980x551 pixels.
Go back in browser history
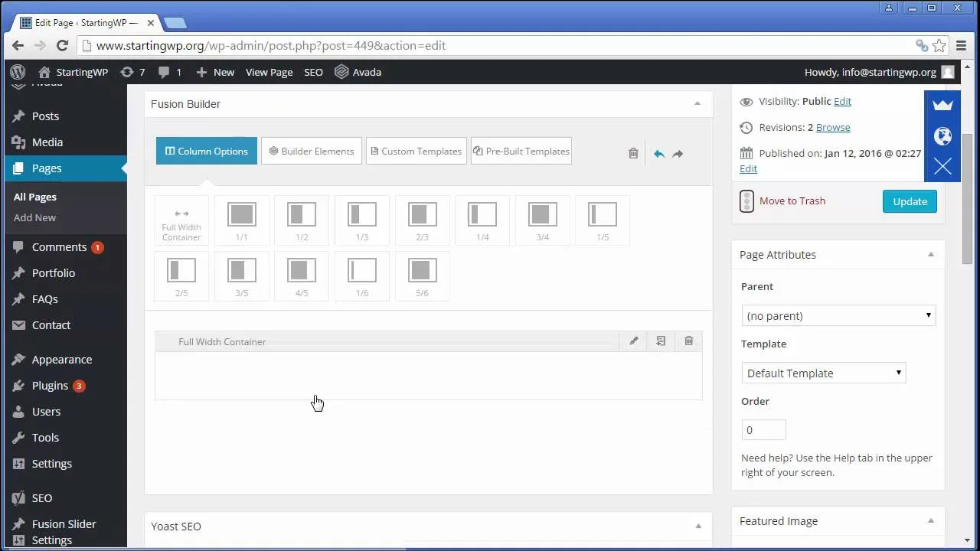pyautogui.click(x=18, y=45)
